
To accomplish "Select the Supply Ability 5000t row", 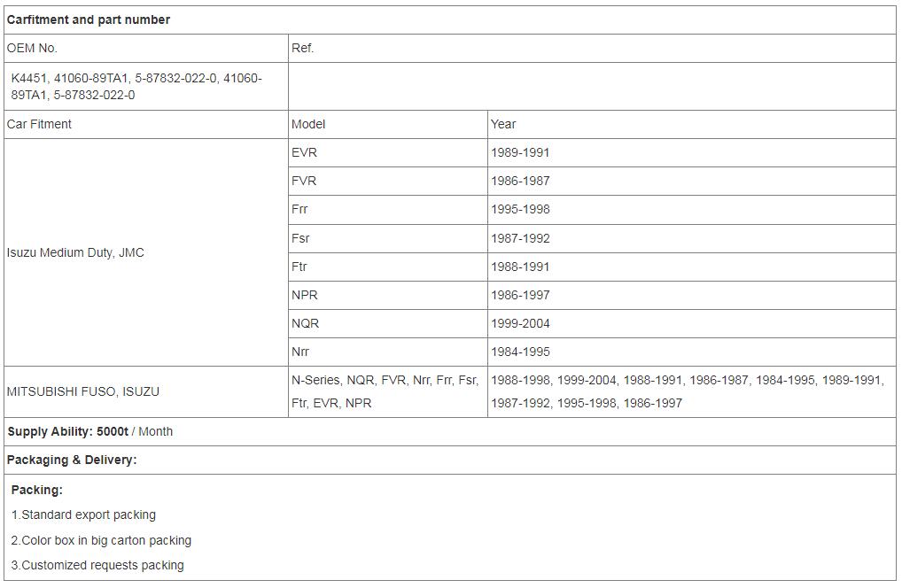I will (450, 431).
